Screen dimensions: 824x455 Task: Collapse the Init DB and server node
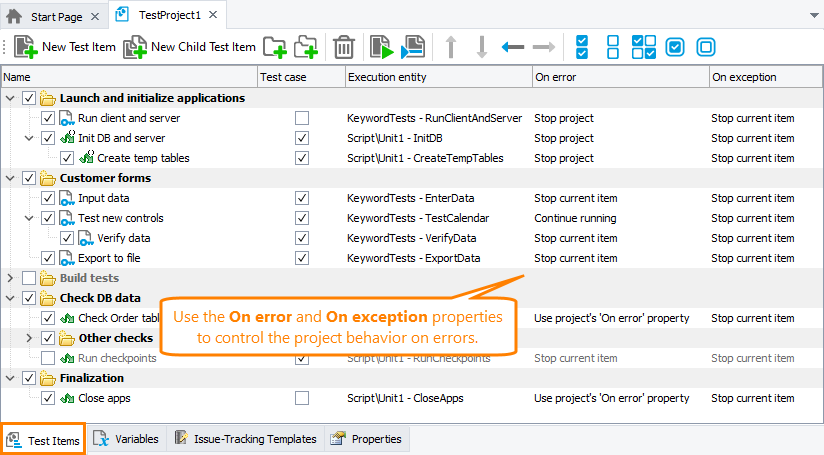(x=29, y=138)
